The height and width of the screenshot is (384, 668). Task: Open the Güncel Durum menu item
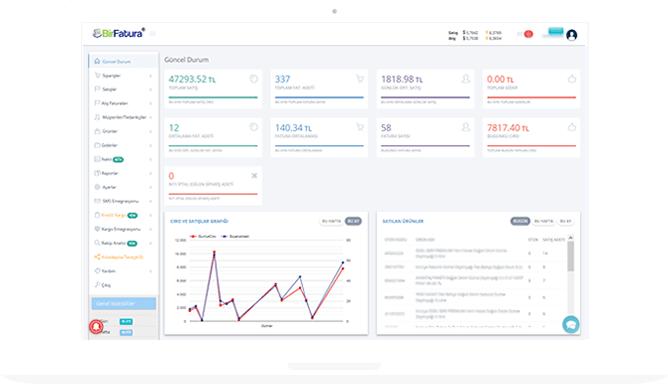point(123,61)
